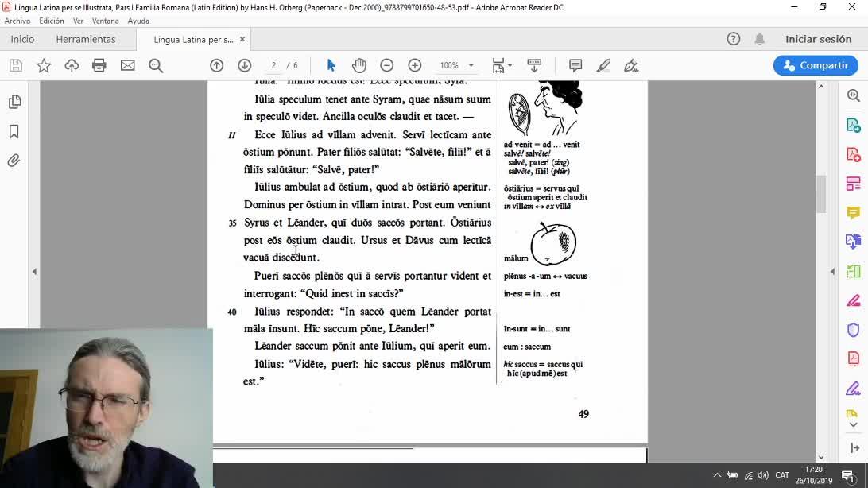Click the read mode scrolling icon
The height and width of the screenshot is (488, 868).
[534, 65]
